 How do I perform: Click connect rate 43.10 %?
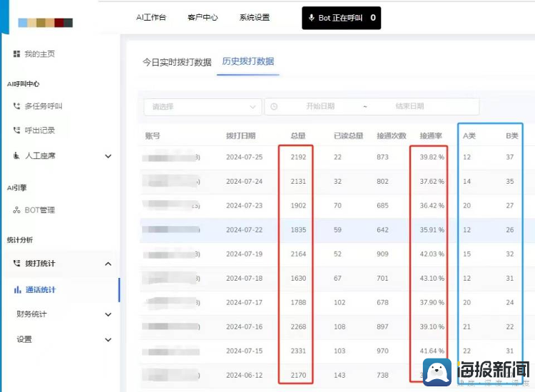point(432,278)
